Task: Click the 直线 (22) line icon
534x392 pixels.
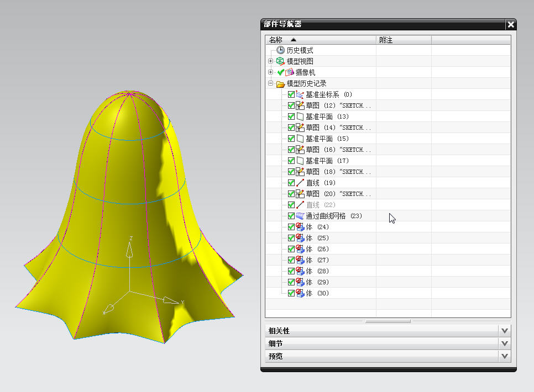Action: click(x=300, y=205)
